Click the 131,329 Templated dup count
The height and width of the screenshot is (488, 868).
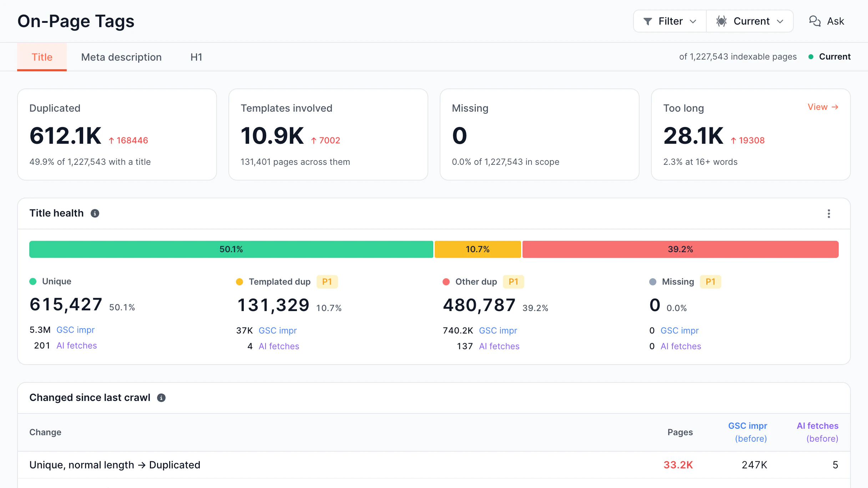[x=273, y=305]
